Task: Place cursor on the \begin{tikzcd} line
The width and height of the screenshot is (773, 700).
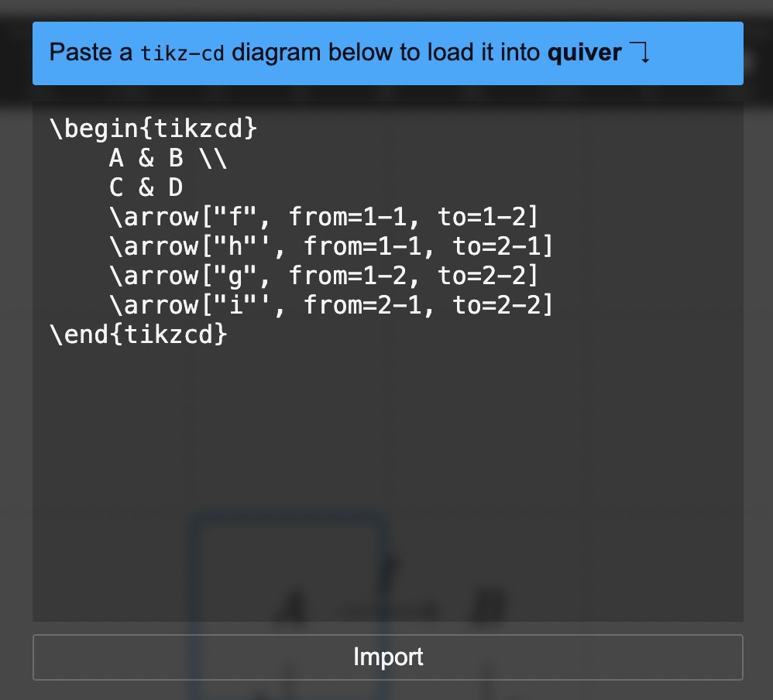Action: pyautogui.click(x=153, y=129)
